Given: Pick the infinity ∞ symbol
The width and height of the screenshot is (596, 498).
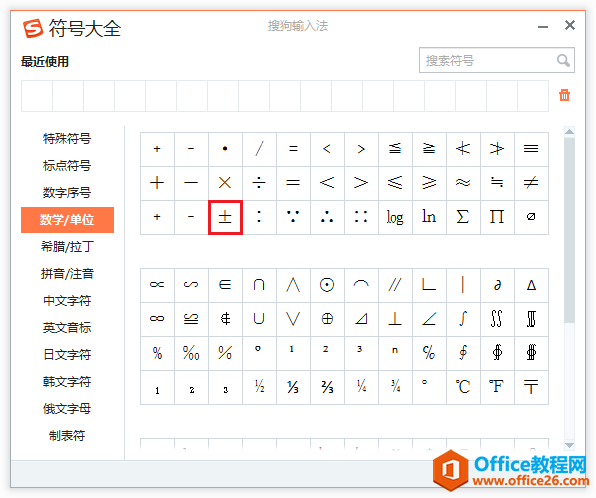Looking at the screenshot, I should coord(157,319).
